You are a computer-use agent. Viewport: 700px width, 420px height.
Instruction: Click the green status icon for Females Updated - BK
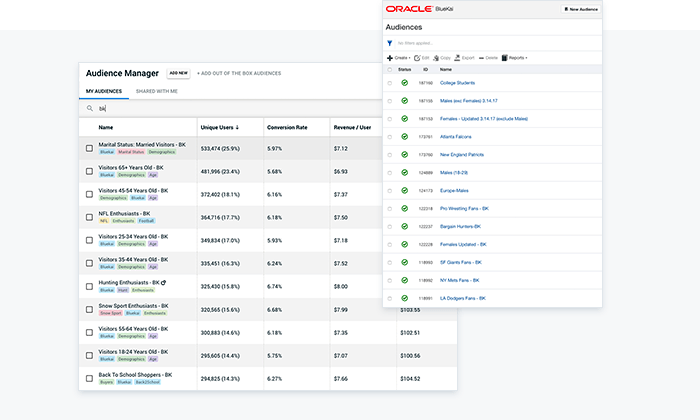[x=404, y=245]
